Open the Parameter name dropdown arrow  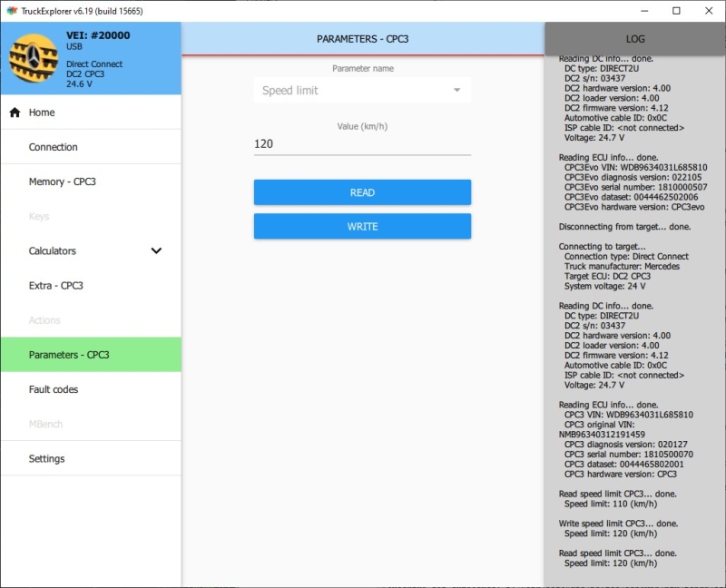coord(457,90)
